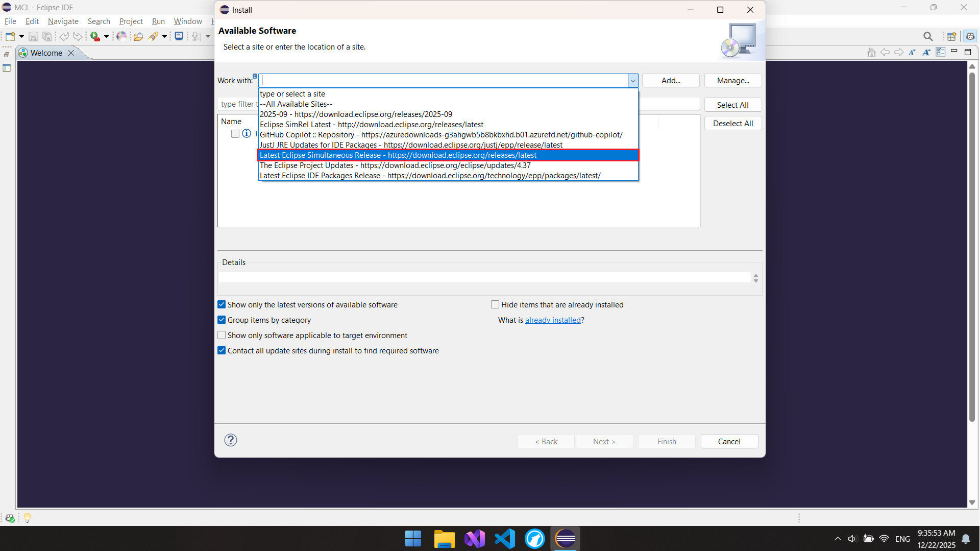The height and width of the screenshot is (551, 980).
Task: Click the Increase font size icon
Action: 926,52
